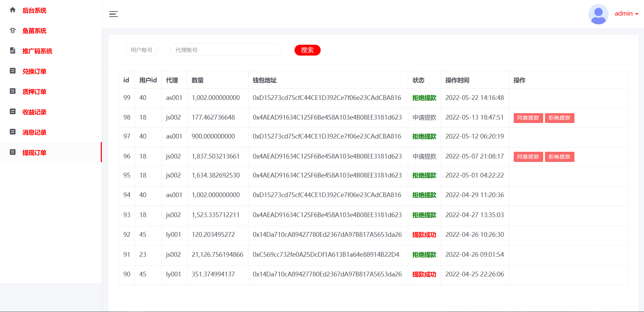Focus the 代理账号 input field
Image resolution: width=644 pixels, height=312 pixels.
click(x=226, y=50)
